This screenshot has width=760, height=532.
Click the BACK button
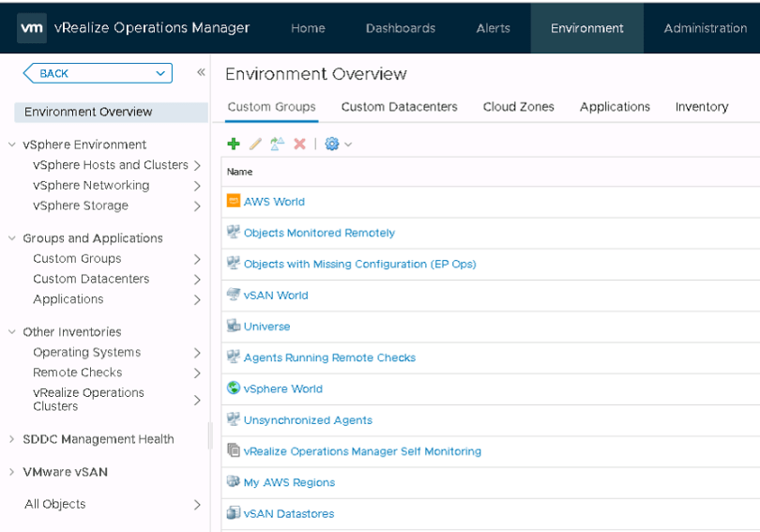[98, 73]
